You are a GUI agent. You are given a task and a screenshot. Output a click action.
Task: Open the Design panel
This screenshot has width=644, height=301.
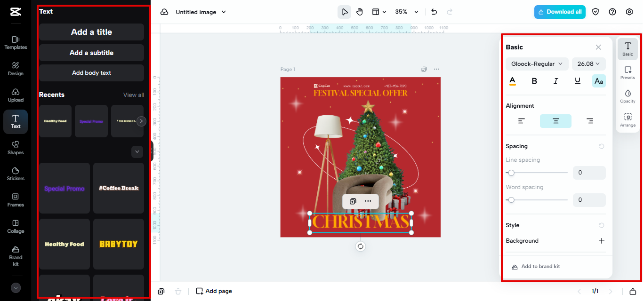click(16, 69)
